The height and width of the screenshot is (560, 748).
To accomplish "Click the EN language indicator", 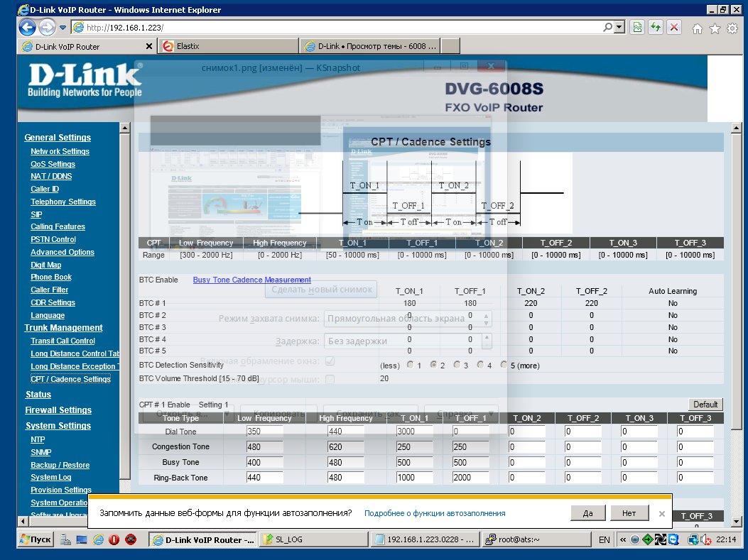I will tap(604, 539).
